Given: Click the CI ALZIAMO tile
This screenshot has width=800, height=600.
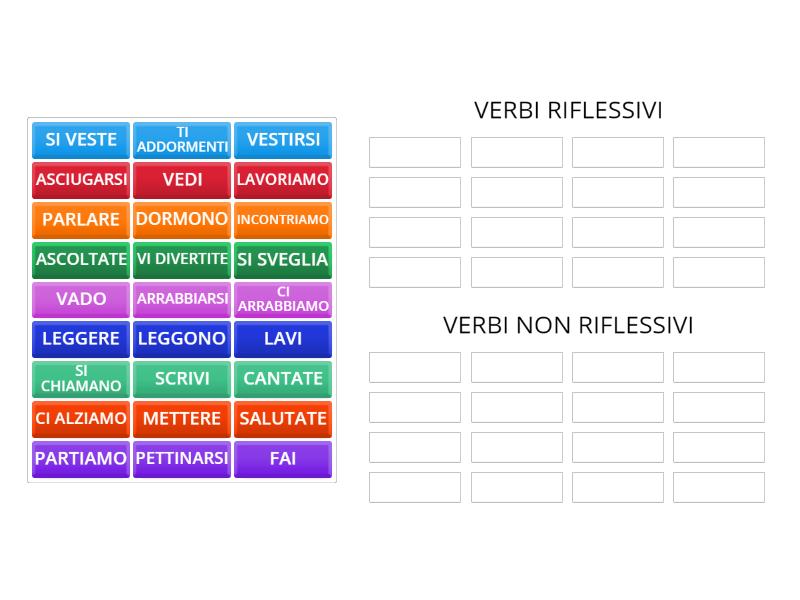Looking at the screenshot, I should 80,419.
